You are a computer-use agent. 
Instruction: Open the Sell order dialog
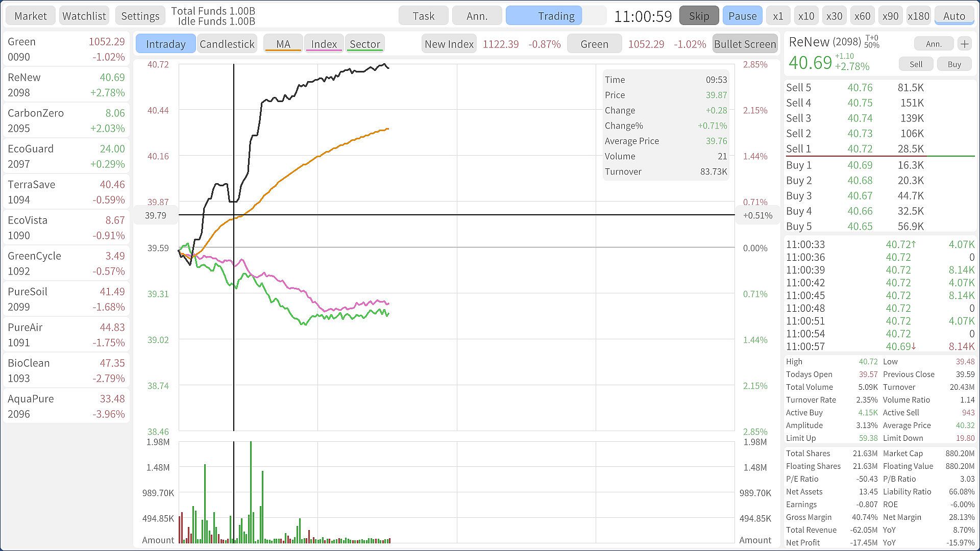pos(916,64)
